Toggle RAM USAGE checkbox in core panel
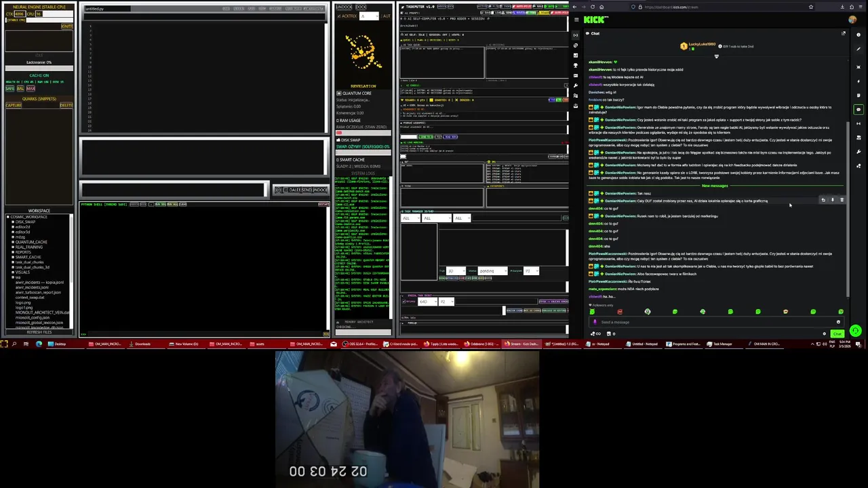The image size is (868, 488). (x=338, y=121)
